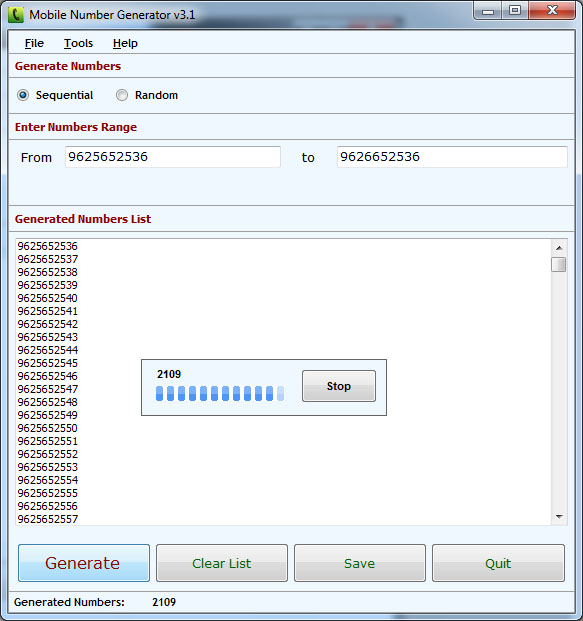Open the Help menu
Screen dimensions: 583x621
pyautogui.click(x=125, y=43)
